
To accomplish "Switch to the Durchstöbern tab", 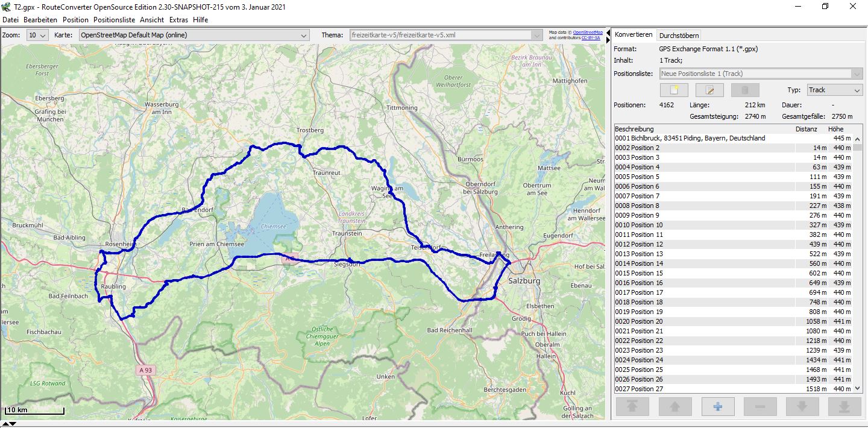I will tap(679, 36).
